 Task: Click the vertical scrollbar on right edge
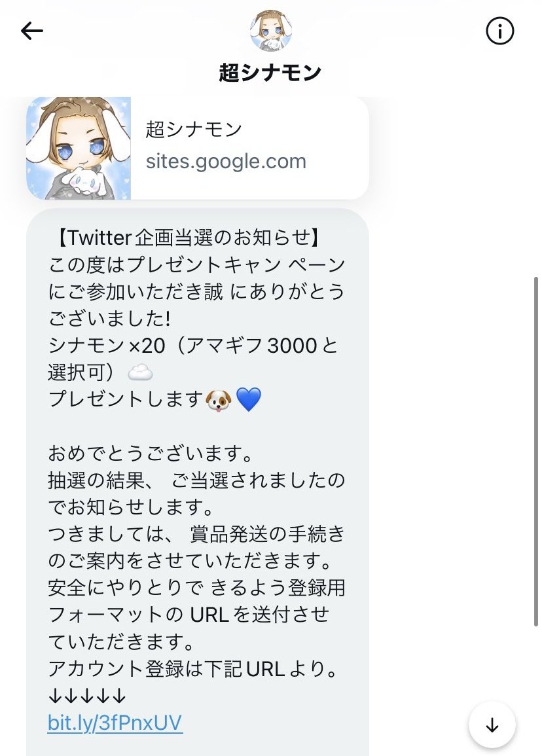[535, 452]
